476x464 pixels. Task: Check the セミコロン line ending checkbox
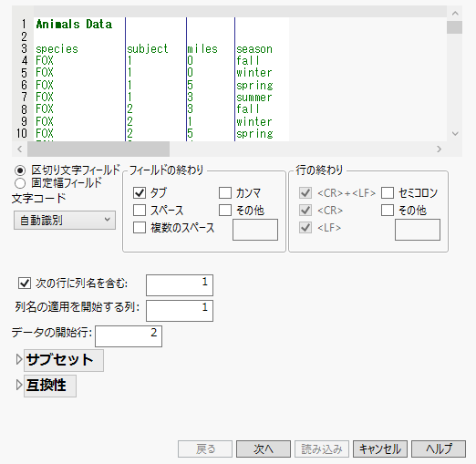388,192
